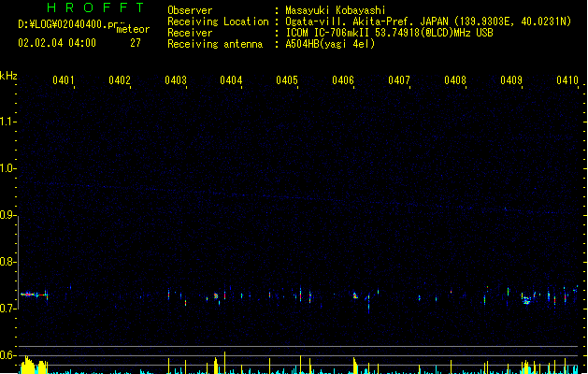Click the Receiver label

coord(190,33)
